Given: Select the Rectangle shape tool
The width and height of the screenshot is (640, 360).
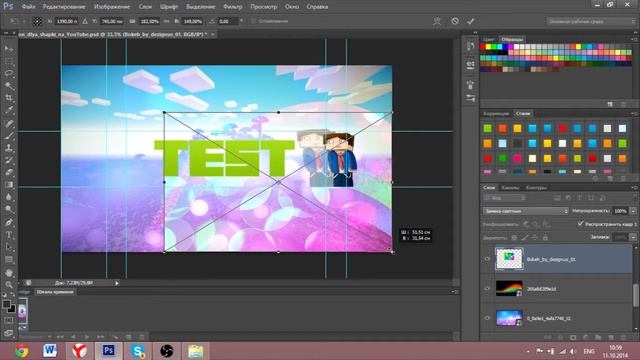Looking at the screenshot, I should coord(9,260).
